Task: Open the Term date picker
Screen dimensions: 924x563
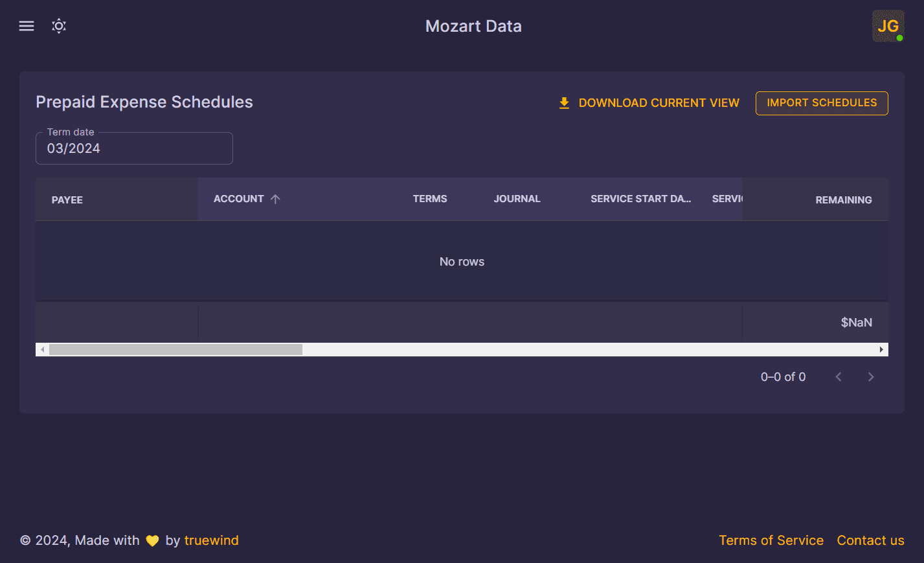Action: pos(134,148)
